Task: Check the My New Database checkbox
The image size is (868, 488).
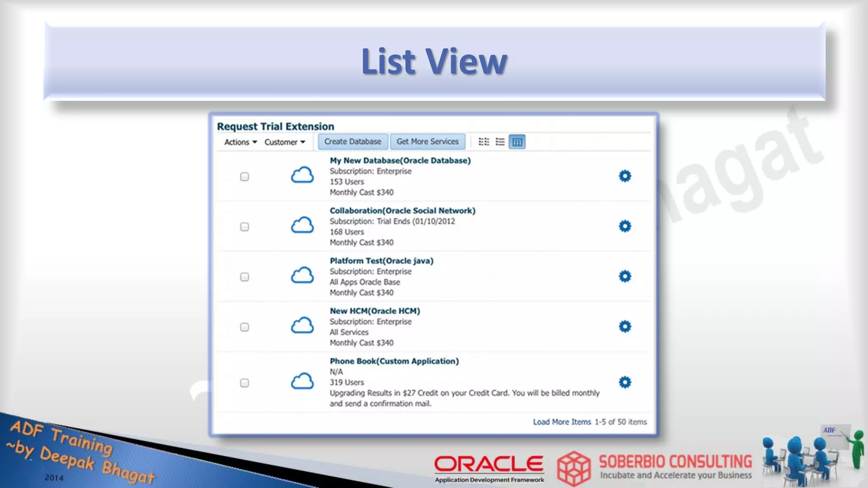Action: pos(245,177)
